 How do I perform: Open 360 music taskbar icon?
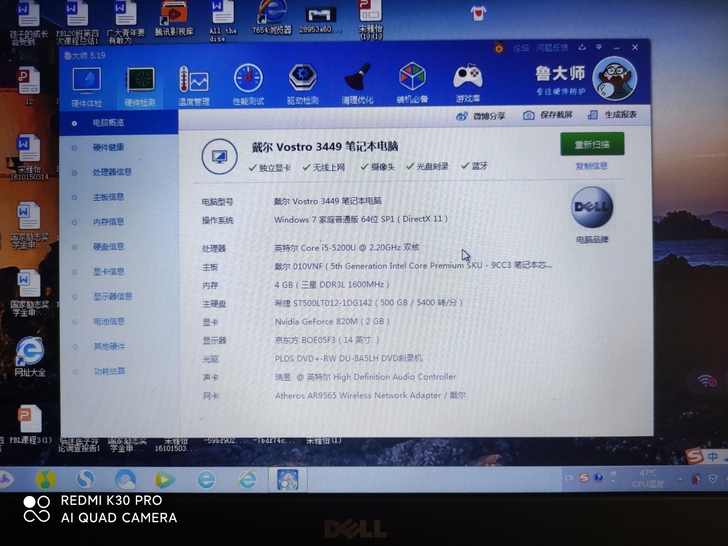click(x=46, y=479)
